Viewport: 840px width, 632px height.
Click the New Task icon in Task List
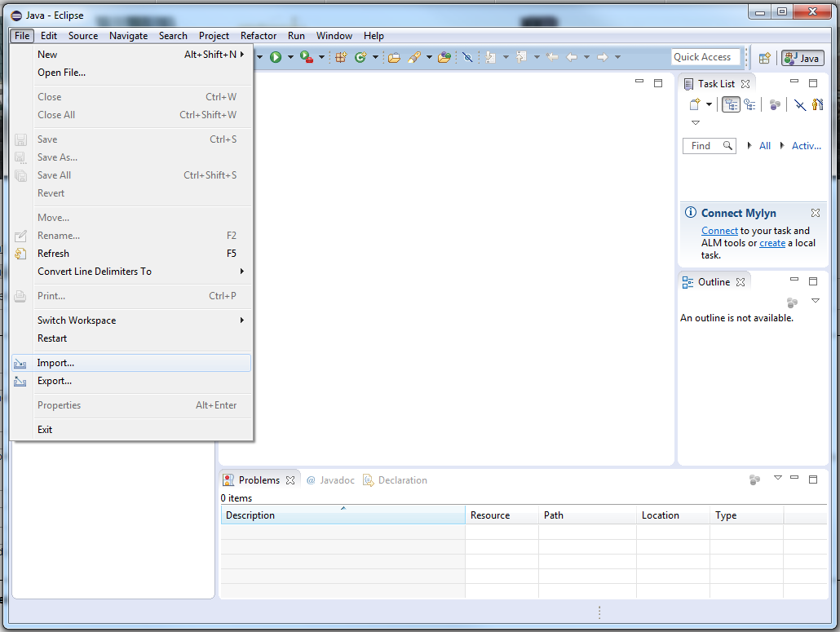pyautogui.click(x=695, y=104)
